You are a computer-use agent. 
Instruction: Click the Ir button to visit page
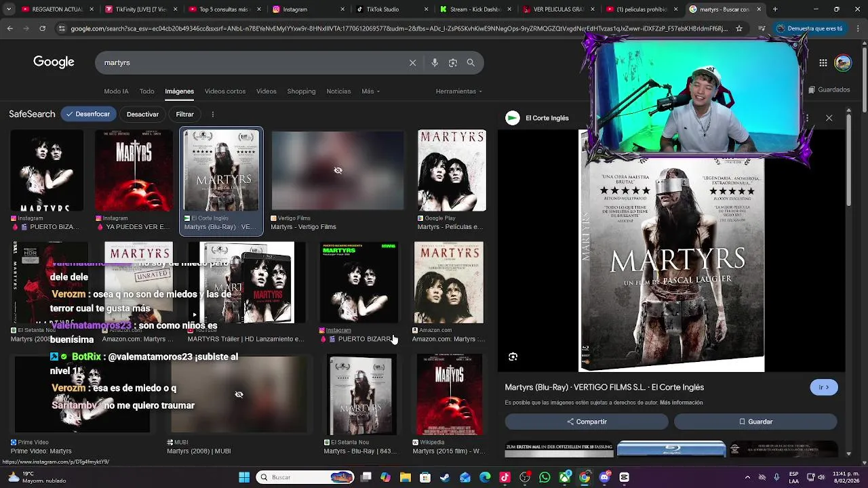pos(824,388)
